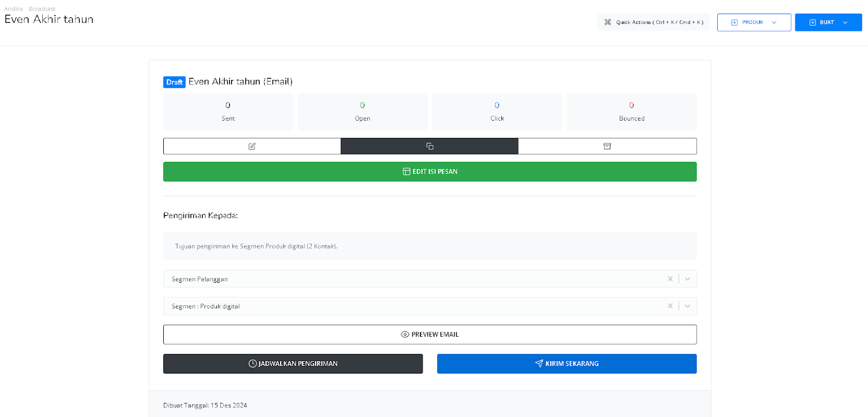Open the PRODUK dropdown button
The image size is (868, 417).
754,22
